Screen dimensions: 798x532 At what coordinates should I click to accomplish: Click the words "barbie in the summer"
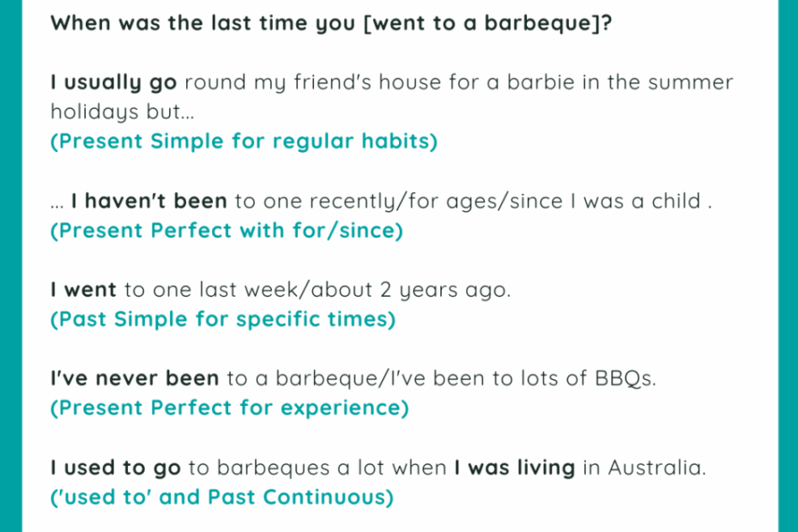(620, 82)
